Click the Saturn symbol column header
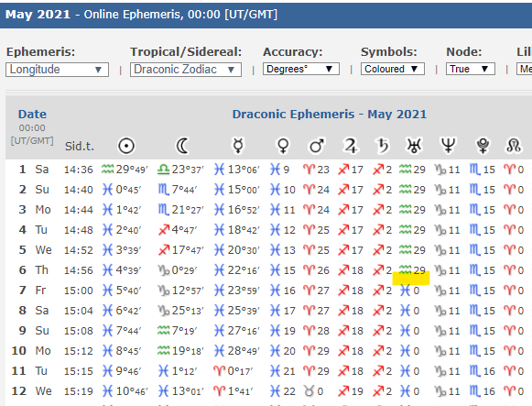The width and height of the screenshot is (532, 406). [x=383, y=146]
